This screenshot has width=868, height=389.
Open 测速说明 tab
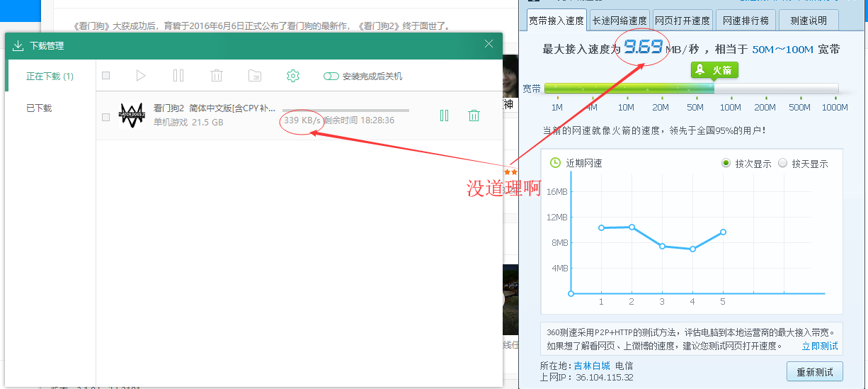point(809,20)
